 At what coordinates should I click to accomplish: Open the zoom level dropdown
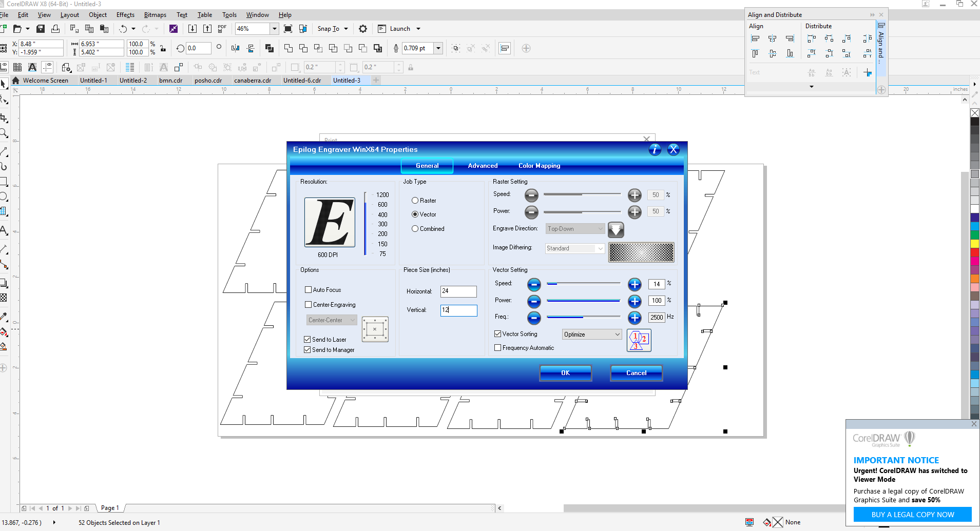275,29
